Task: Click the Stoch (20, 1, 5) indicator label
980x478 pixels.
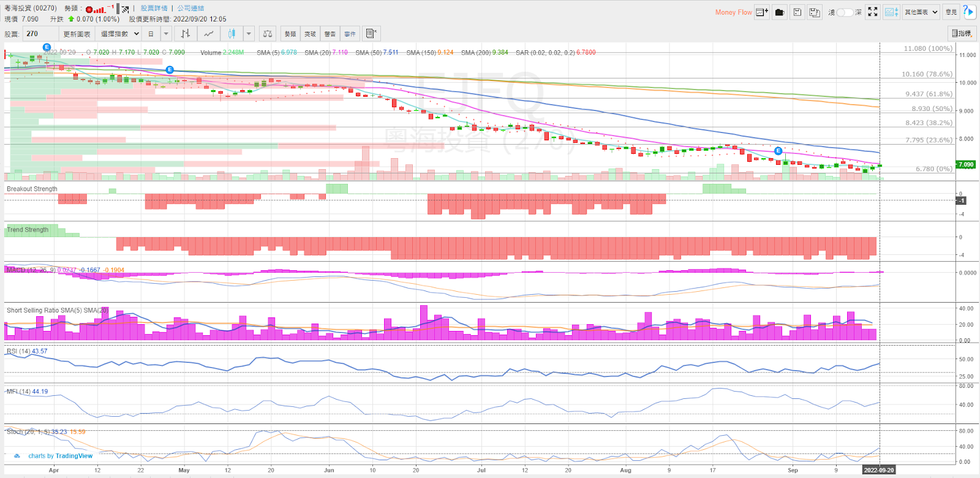Action: pyautogui.click(x=28, y=431)
